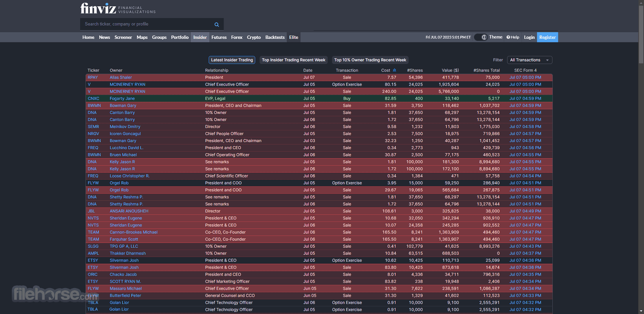Open SEC form Jul 07 04:58 PM link
The height and width of the screenshot is (314, 644).
(x=525, y=127)
